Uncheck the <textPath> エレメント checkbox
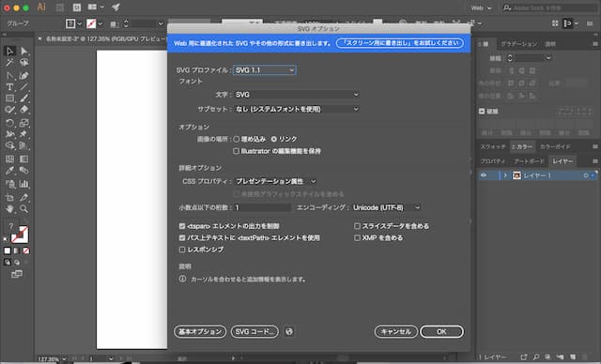This screenshot has height=364, width=601. click(182, 237)
